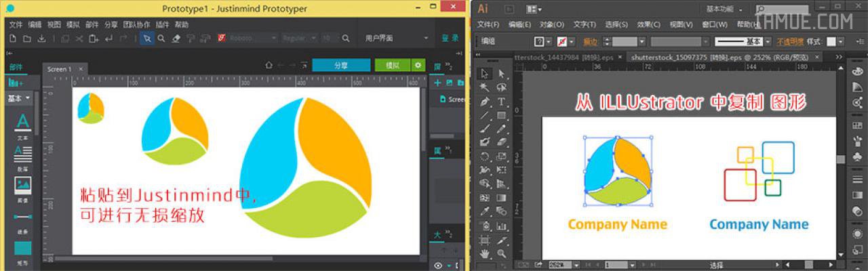Click the new file icon in Justinmind toolbar
868x271 pixels.
pyautogui.click(x=13, y=39)
